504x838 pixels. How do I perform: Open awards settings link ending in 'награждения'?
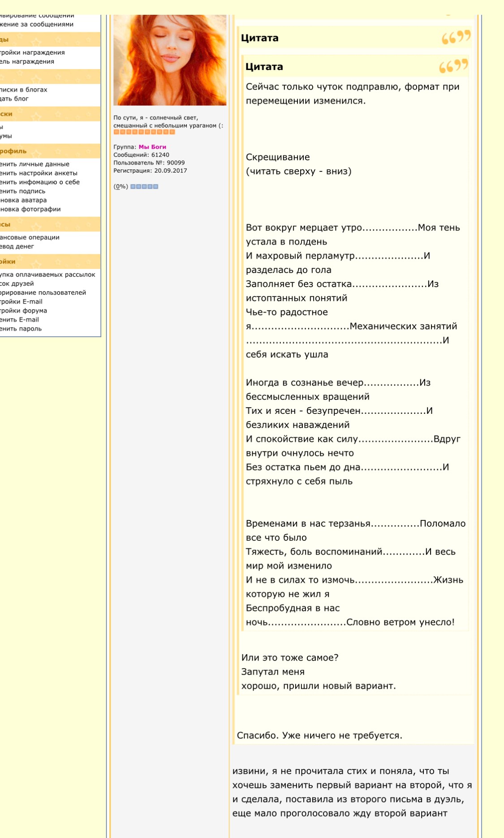click(x=32, y=52)
